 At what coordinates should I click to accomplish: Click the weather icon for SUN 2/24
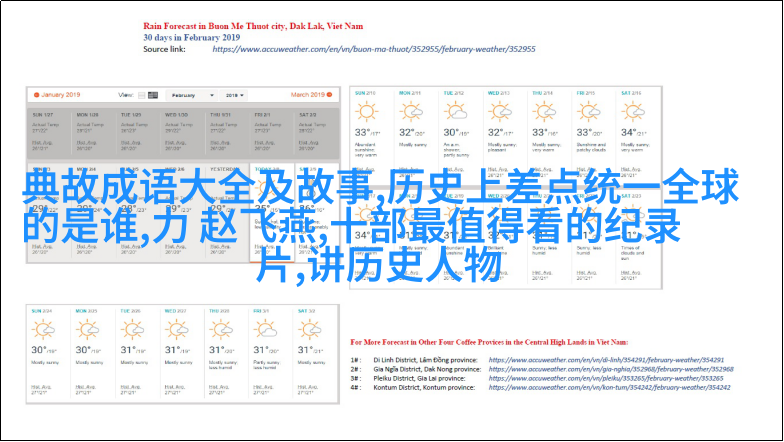43,330
